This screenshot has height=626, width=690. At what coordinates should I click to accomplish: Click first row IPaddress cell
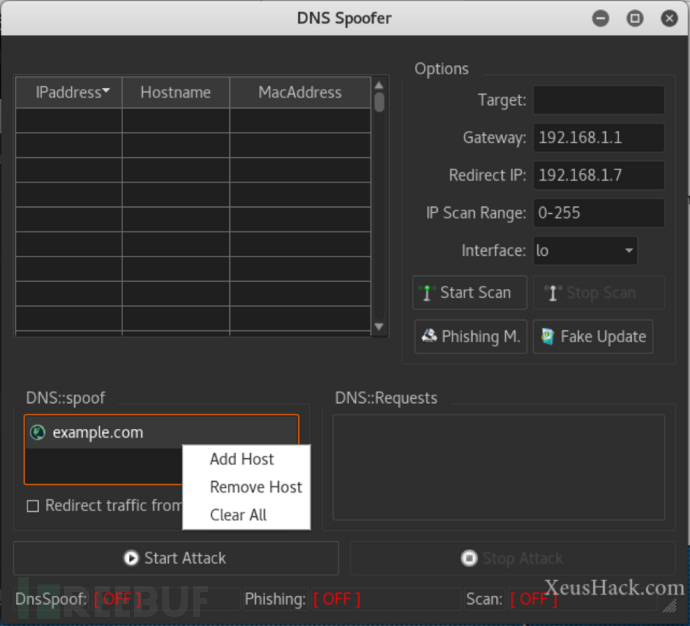pos(69,120)
